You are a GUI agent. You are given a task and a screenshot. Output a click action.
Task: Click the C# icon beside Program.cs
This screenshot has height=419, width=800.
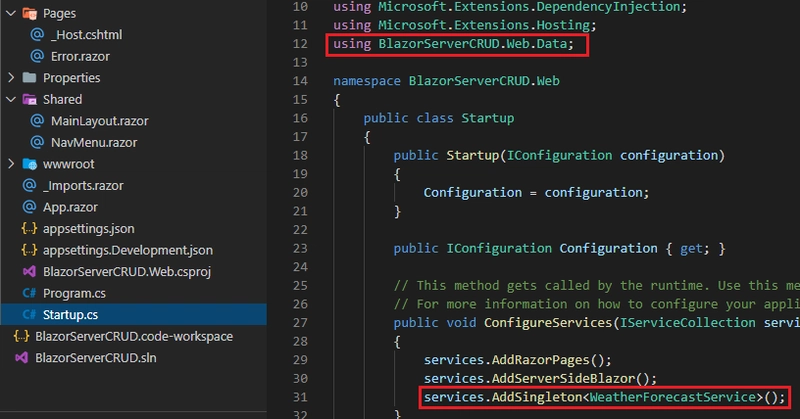pos(29,293)
